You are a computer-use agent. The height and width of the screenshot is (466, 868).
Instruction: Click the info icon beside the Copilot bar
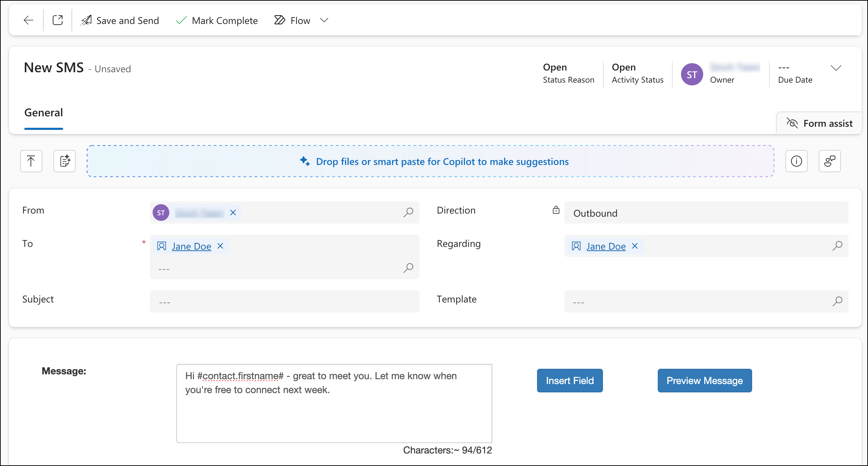(x=796, y=161)
